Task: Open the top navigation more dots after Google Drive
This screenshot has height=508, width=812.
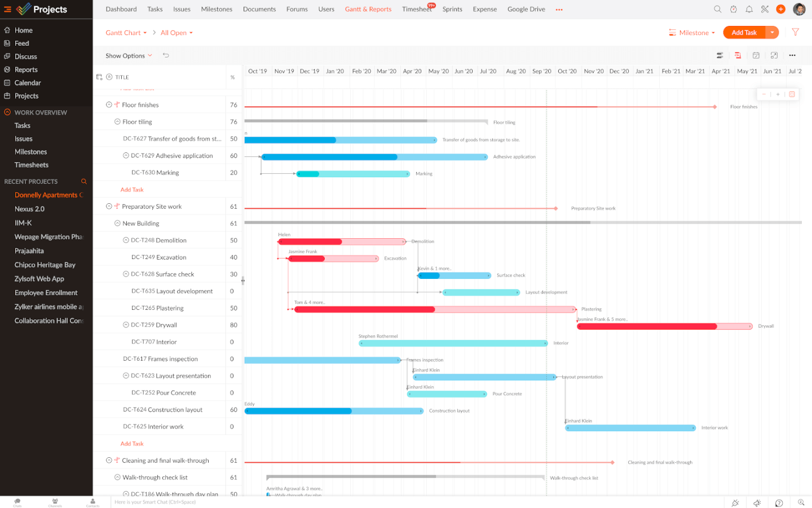Action: (559, 10)
